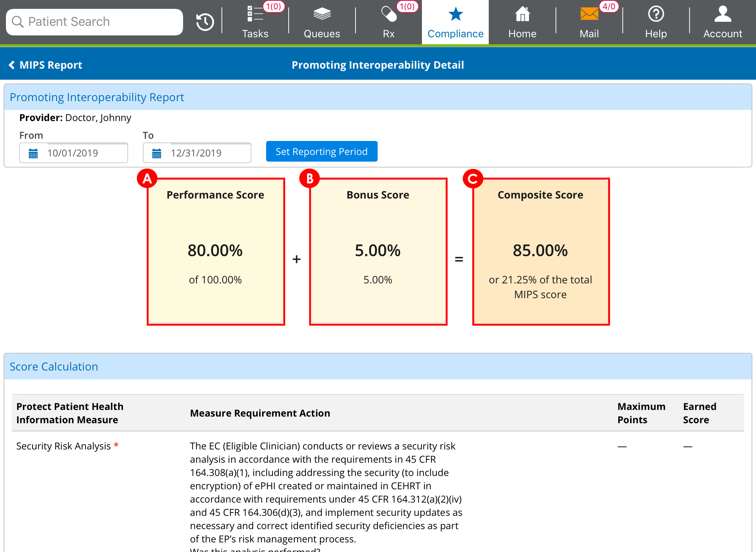Click the history clock icon
This screenshot has height=552, width=756.
click(205, 22)
